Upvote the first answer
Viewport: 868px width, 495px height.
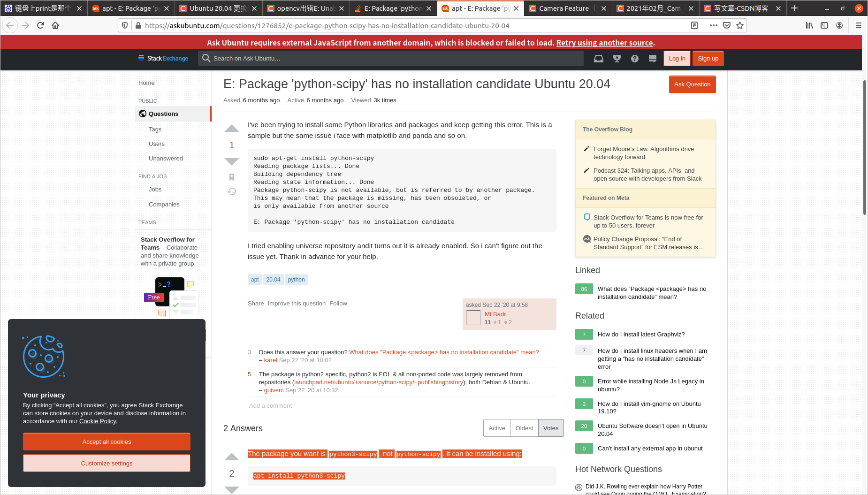tap(232, 457)
